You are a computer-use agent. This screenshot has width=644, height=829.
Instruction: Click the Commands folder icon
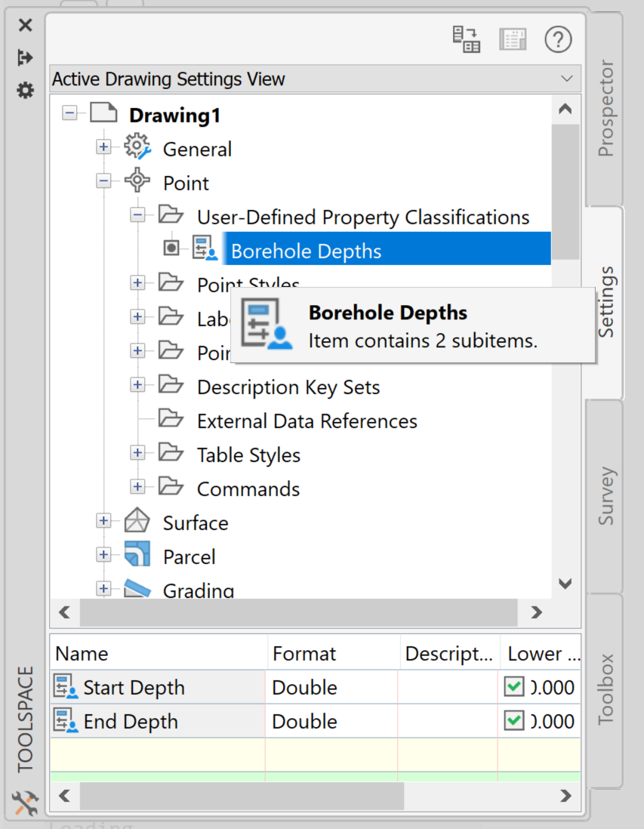171,486
